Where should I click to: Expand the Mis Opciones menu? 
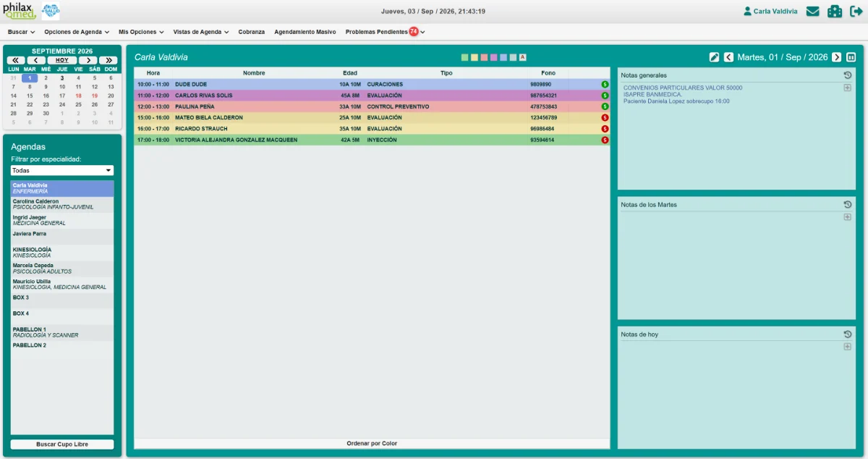click(x=141, y=32)
